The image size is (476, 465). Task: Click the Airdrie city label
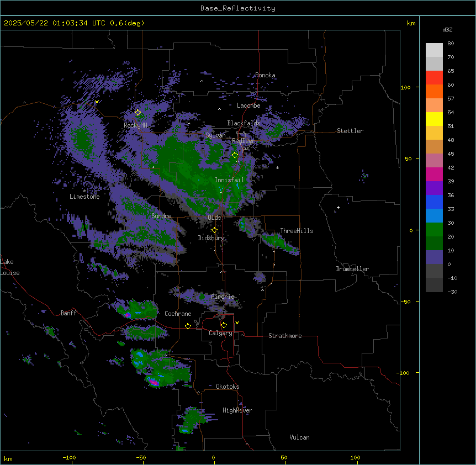tap(223, 297)
